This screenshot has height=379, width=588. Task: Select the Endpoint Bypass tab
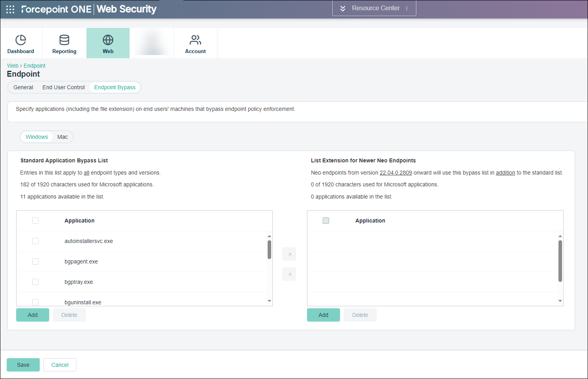coord(115,87)
